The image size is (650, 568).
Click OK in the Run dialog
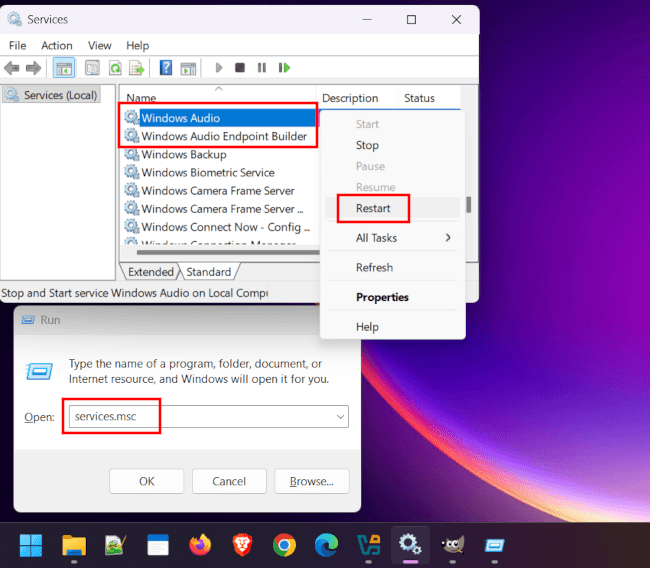point(146,481)
